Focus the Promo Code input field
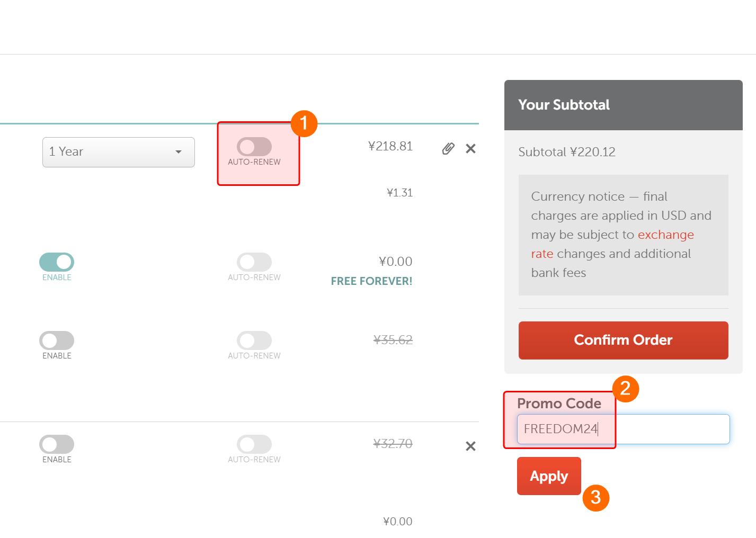 click(623, 429)
